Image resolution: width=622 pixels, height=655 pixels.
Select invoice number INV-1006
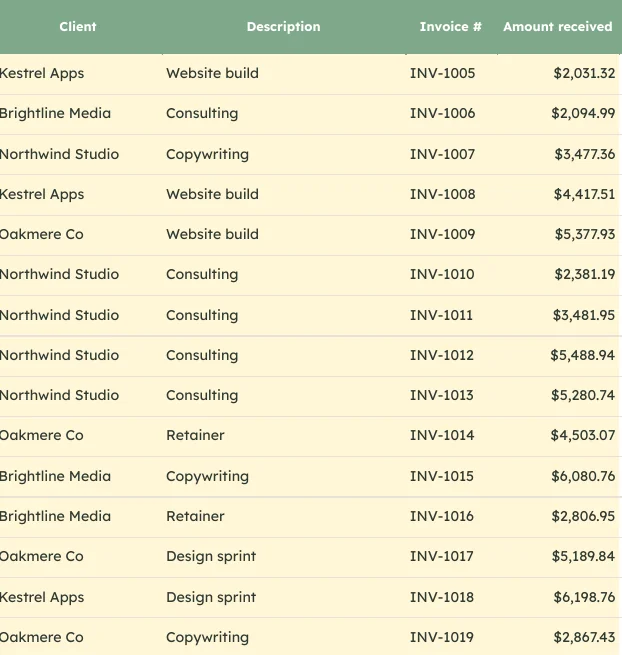(442, 113)
